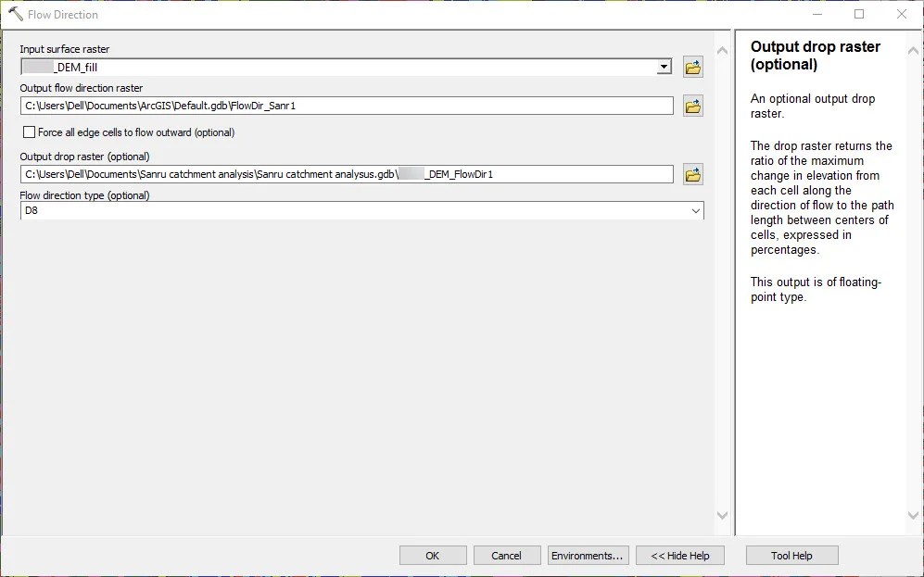Open the browse dialog for output flow direction raster
Screen dimensions: 924x577
click(x=692, y=105)
